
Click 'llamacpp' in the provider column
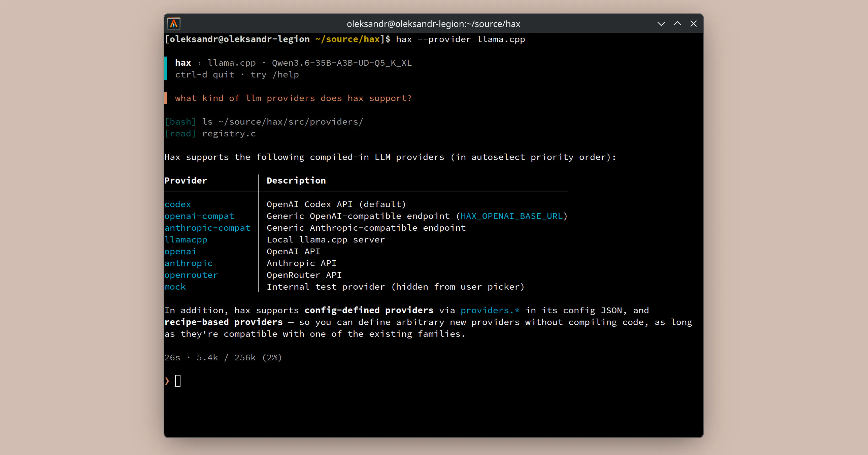tap(186, 240)
